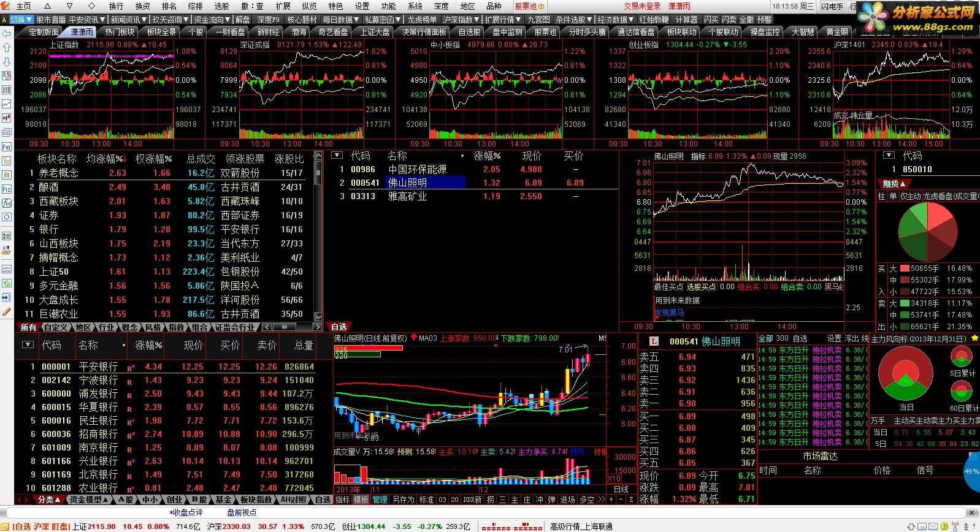The image size is (980, 532).
Task: Toggle the 主 indicator on chart toolbar
Action: pos(515,500)
